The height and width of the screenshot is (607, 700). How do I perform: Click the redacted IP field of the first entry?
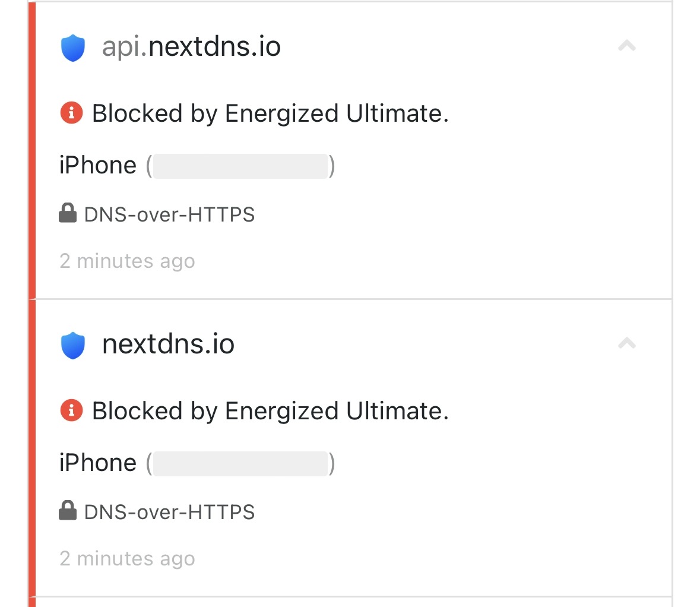pos(240,165)
